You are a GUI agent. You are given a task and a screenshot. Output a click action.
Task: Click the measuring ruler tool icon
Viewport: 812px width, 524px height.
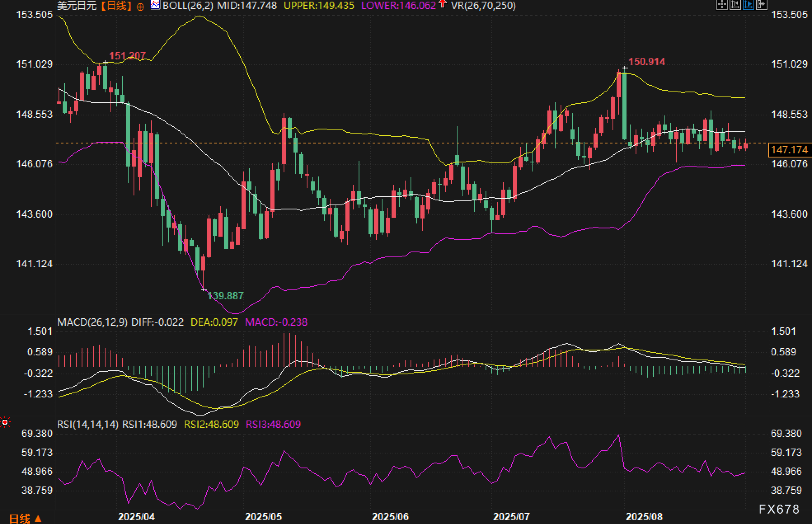point(735,4)
